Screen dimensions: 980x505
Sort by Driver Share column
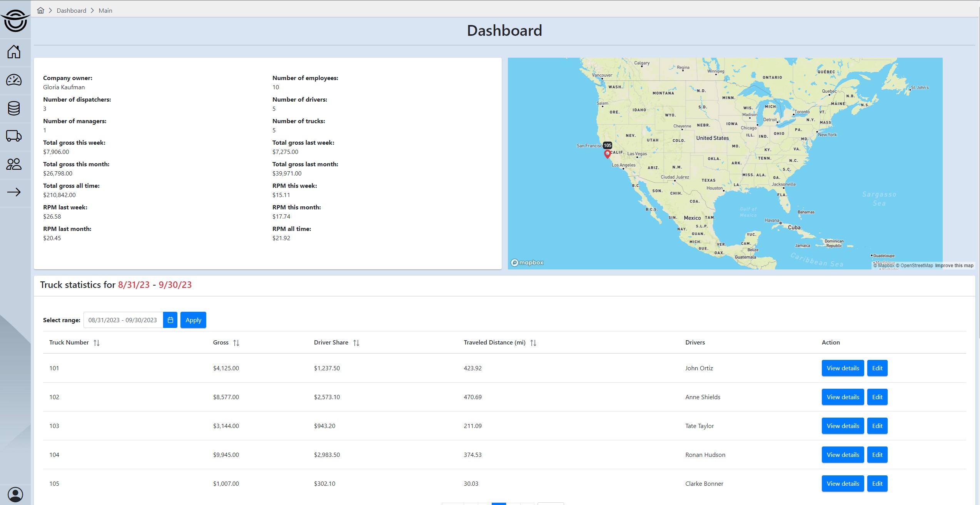click(x=356, y=343)
